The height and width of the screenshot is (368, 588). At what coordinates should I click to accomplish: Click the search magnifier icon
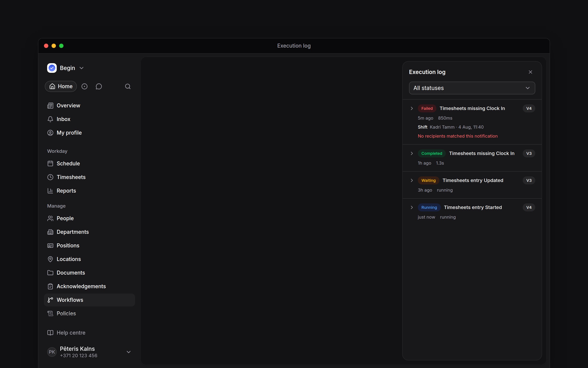[x=128, y=86]
